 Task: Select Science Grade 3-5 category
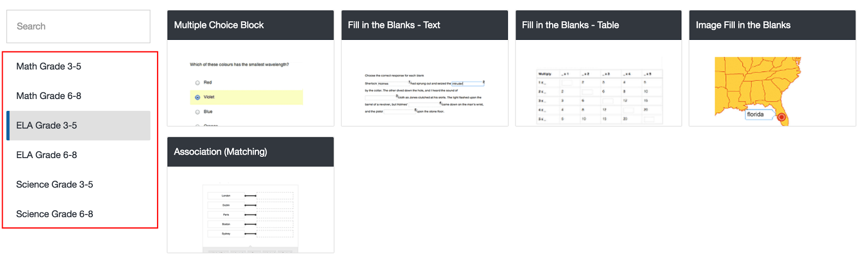(x=78, y=184)
